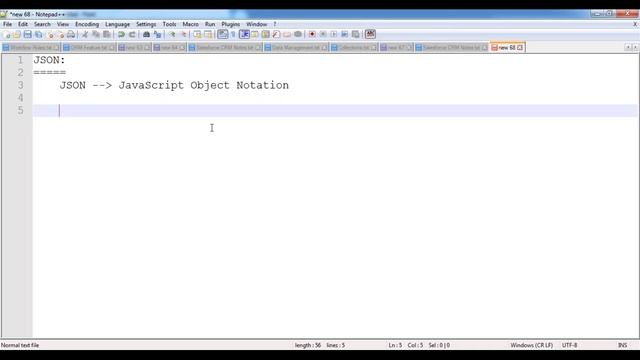Close the new 68 tab
Viewport: 640px width, 360px height.
[x=520, y=48]
